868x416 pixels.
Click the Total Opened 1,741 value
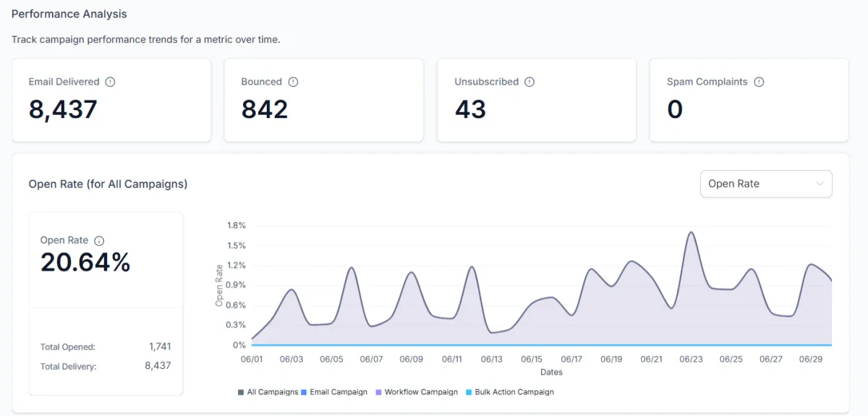click(161, 347)
